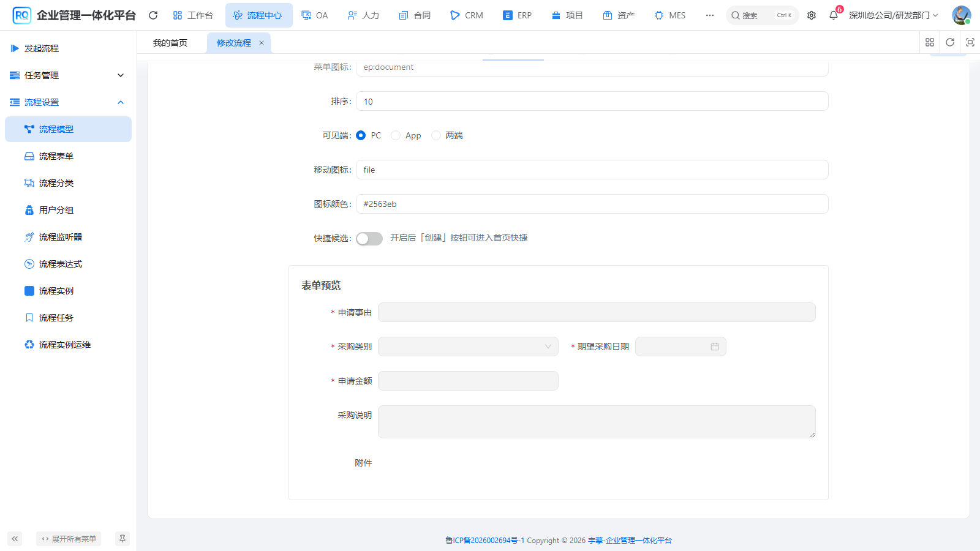The image size is (980, 551).
Task: Collapse the 流程设置 menu
Action: (69, 102)
